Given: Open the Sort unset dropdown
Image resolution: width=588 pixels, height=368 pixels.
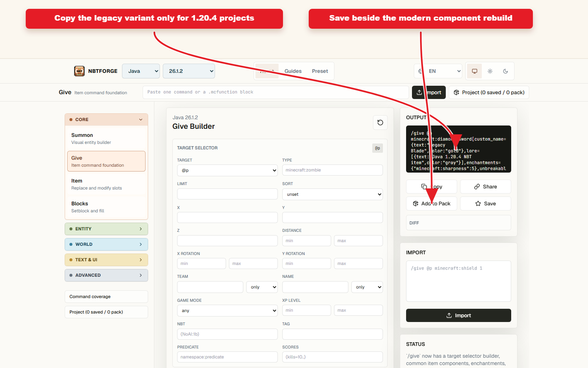Looking at the screenshot, I should coord(333,194).
